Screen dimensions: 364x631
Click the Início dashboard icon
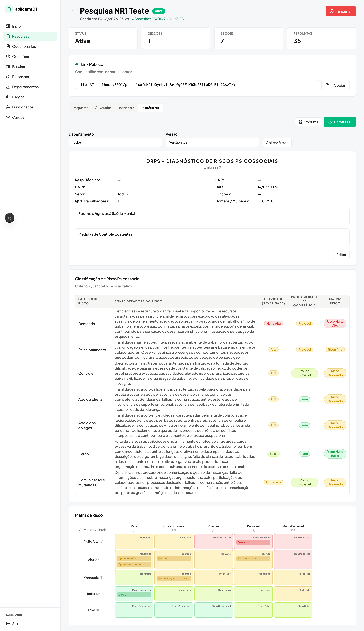(8, 26)
